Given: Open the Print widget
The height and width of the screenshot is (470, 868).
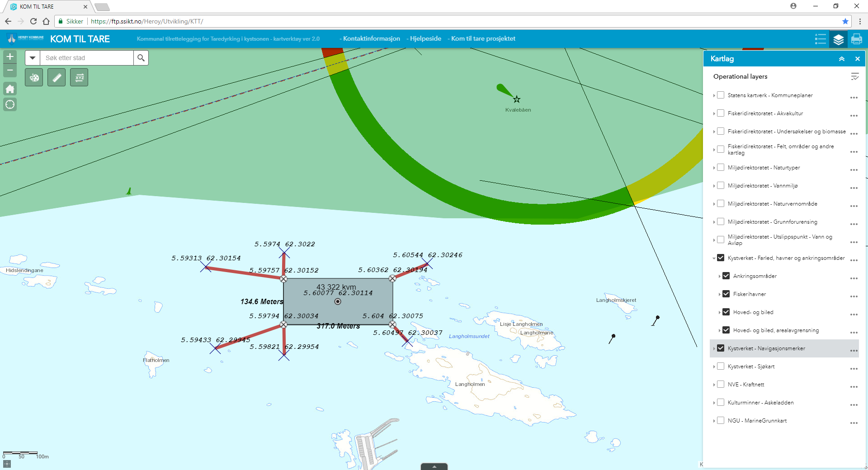Looking at the screenshot, I should [856, 39].
